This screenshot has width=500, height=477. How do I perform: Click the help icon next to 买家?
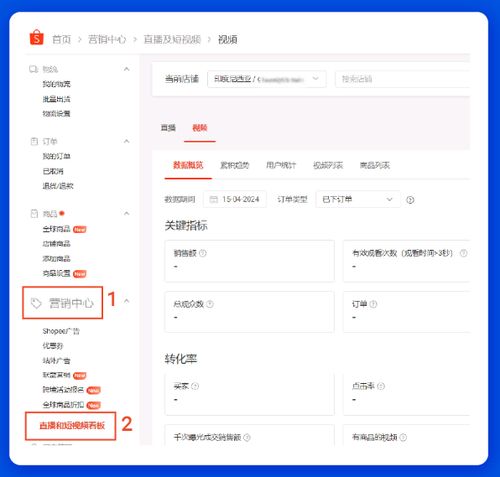tap(195, 386)
